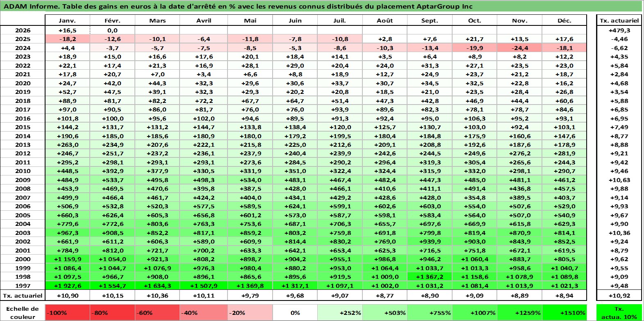The width and height of the screenshot is (644, 321).
Task: Click cell '+281,9' in the 2012 row
Action: (564, 153)
